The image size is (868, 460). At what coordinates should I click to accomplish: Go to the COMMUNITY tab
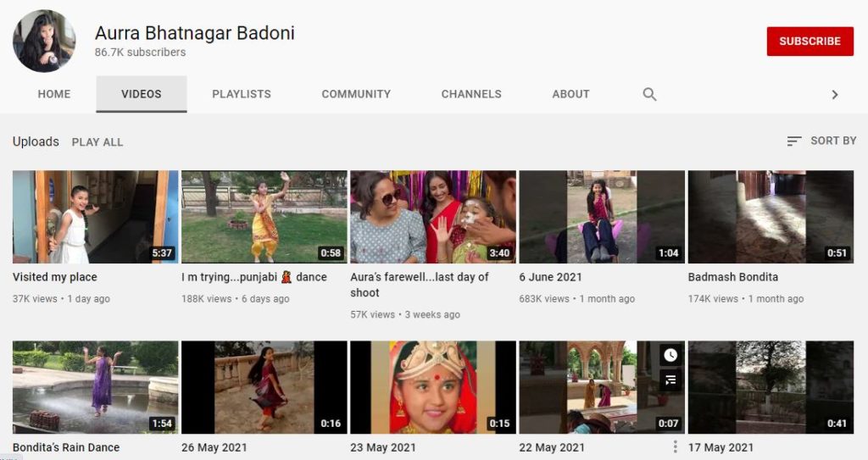[x=356, y=94]
